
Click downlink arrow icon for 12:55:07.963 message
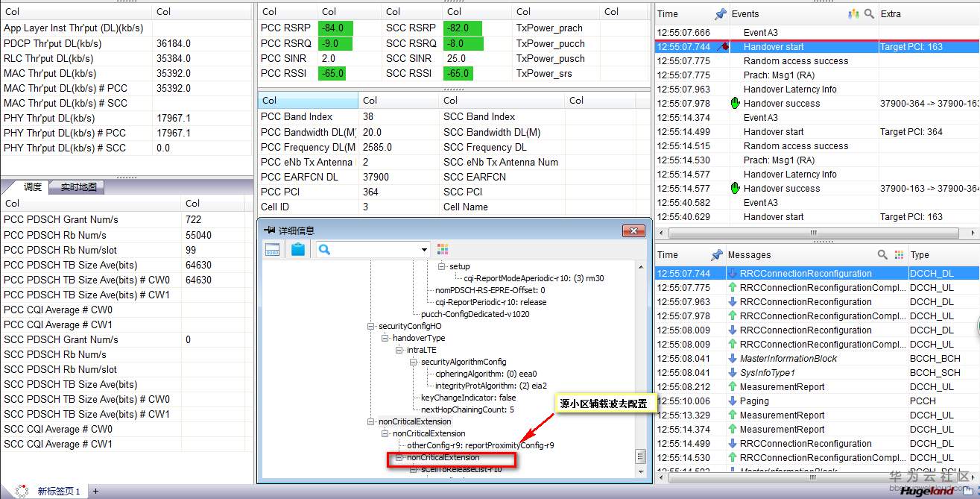(x=733, y=302)
